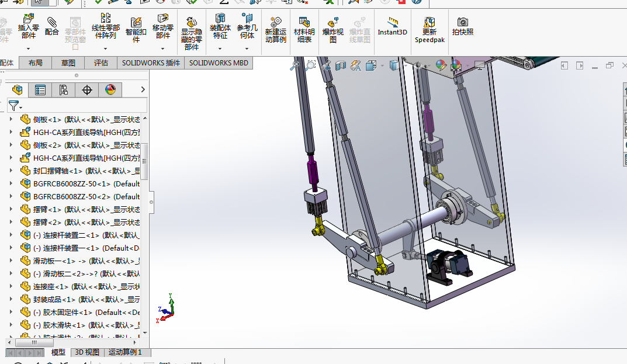Select 侧板<2> in the feature tree

(80, 145)
